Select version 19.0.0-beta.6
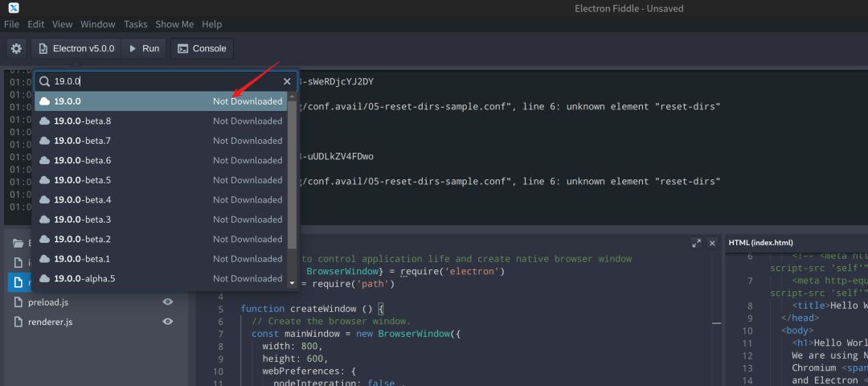This screenshot has height=386, width=868. coord(161,161)
